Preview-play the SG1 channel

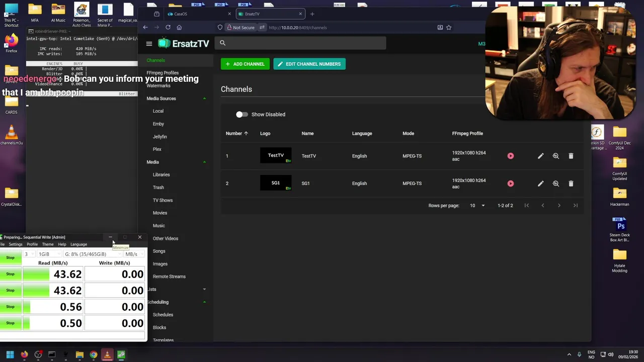click(511, 184)
